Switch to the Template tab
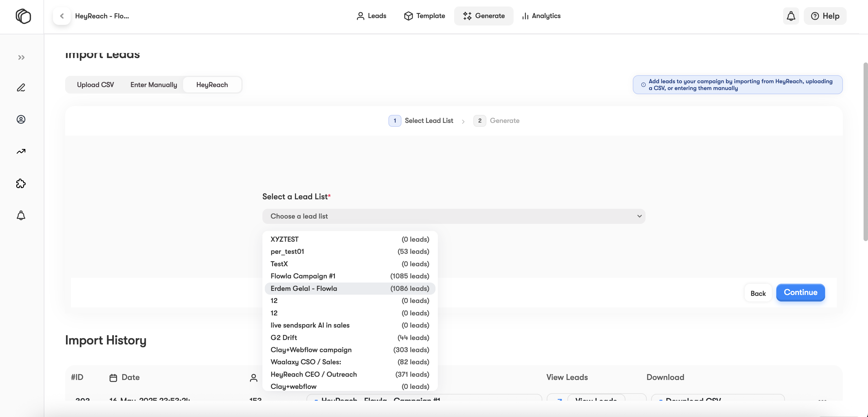Viewport: 868px width, 417px height. (x=424, y=16)
